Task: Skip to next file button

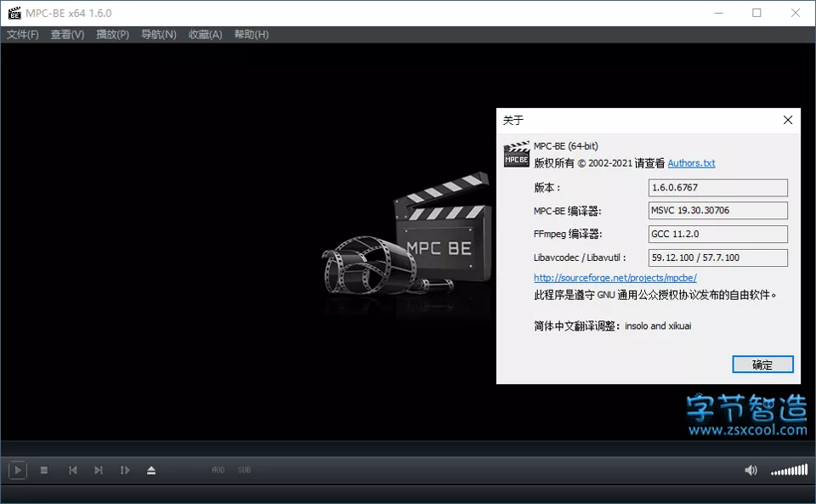Action: click(99, 470)
